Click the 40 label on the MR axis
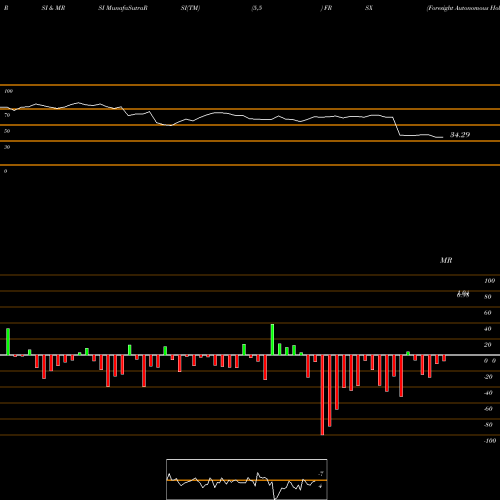The height and width of the screenshot is (500, 500). (488, 329)
